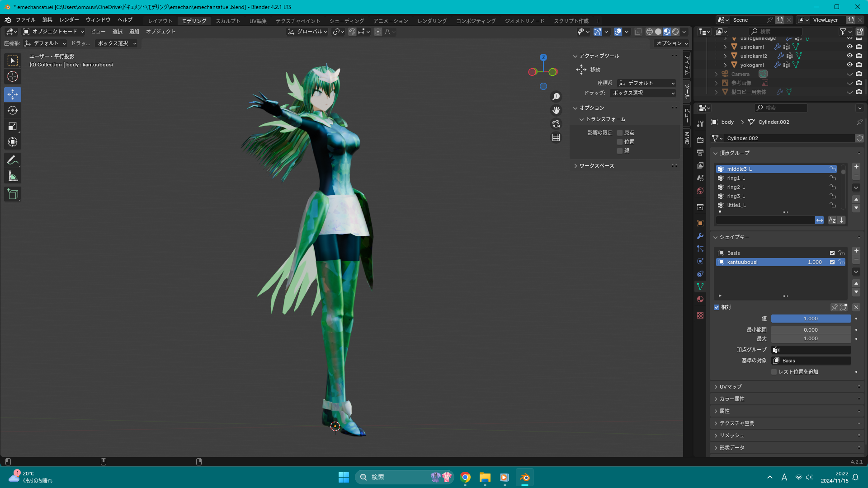Select the Scale tool
Screen dimensions: 868x488
[13, 126]
